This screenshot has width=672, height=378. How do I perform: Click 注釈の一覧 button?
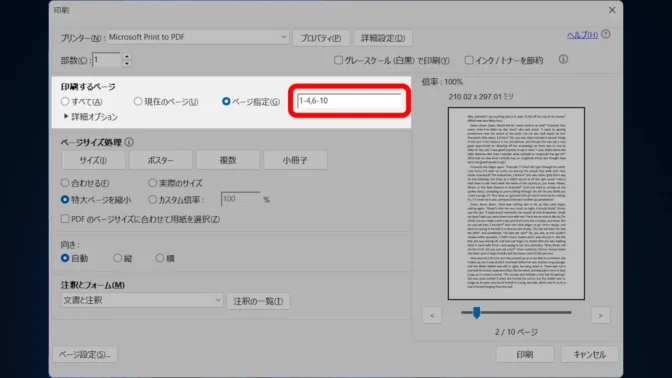click(258, 301)
